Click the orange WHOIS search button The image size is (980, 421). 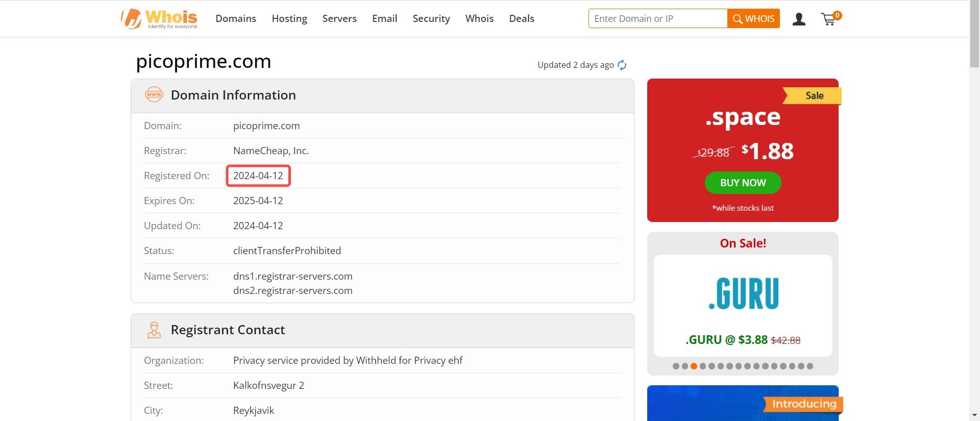753,18
